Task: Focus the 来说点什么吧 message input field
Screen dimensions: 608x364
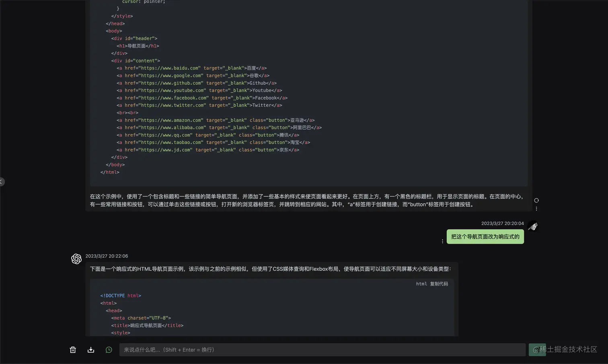Action: click(x=322, y=350)
